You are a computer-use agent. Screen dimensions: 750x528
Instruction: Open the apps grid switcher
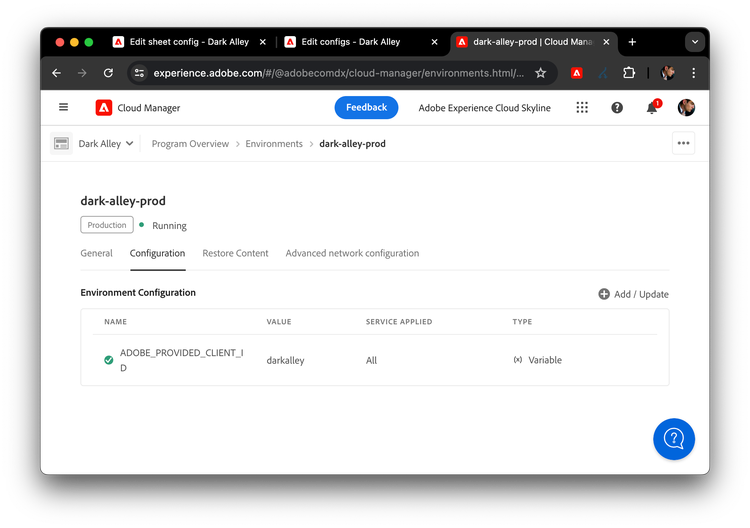click(x=582, y=108)
